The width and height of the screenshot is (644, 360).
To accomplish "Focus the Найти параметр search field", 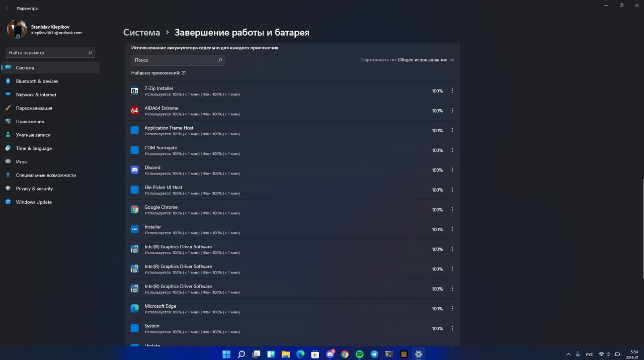I will pyautogui.click(x=50, y=52).
